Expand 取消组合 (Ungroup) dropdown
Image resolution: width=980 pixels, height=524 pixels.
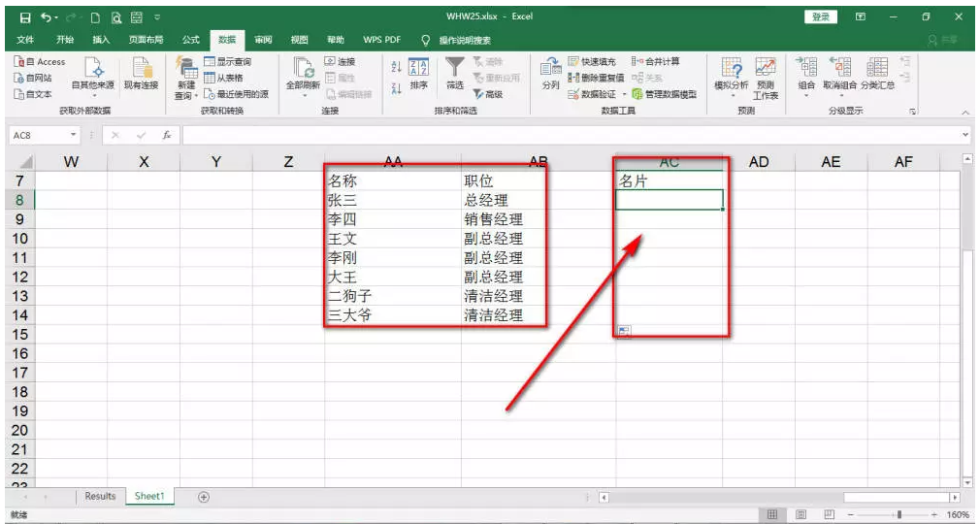[x=840, y=96]
